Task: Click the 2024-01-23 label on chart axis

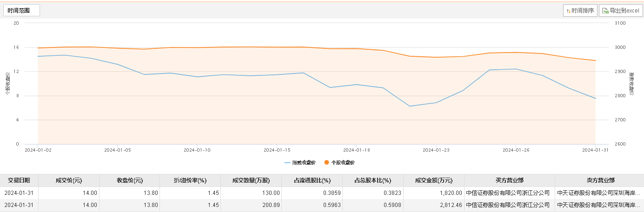Action: (x=436, y=150)
